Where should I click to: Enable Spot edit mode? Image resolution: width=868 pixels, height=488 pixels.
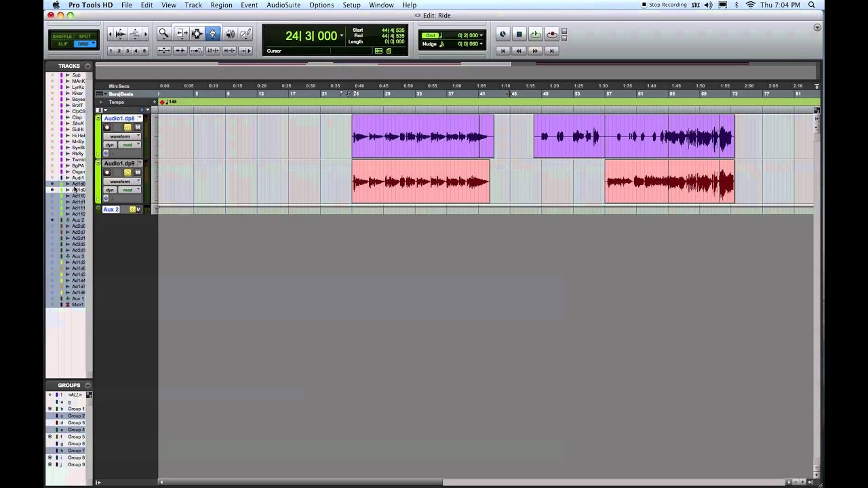(x=85, y=37)
